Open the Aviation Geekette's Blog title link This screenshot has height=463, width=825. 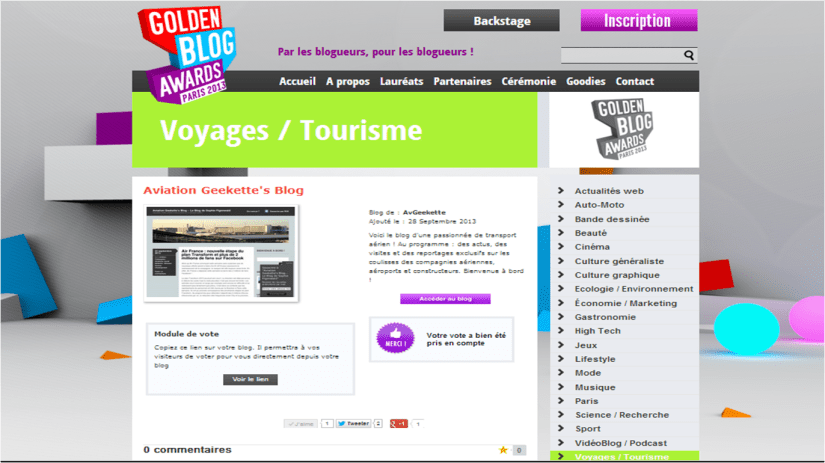point(223,190)
